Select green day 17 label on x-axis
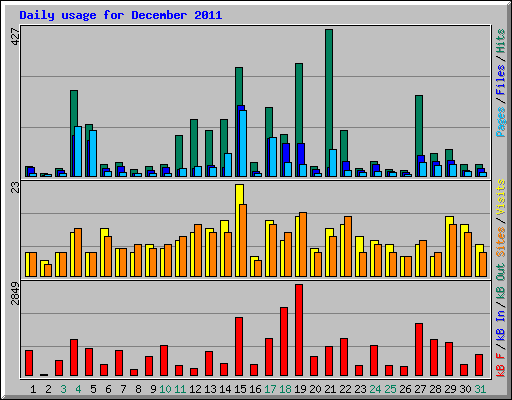The width and height of the screenshot is (512, 400). (270, 389)
